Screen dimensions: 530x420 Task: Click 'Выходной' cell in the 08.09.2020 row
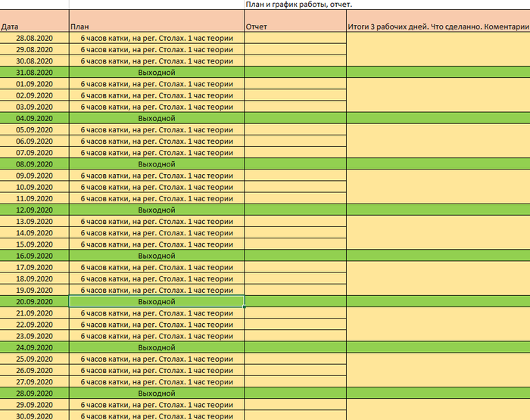pos(157,164)
